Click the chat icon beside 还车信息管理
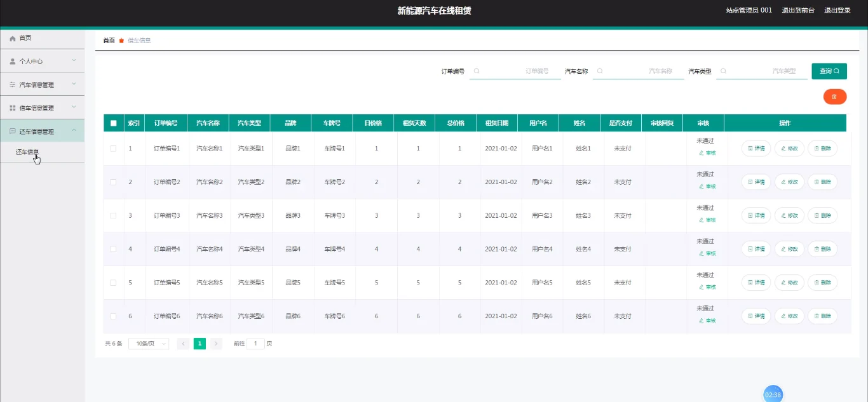The width and height of the screenshot is (868, 402). pyautogui.click(x=12, y=131)
